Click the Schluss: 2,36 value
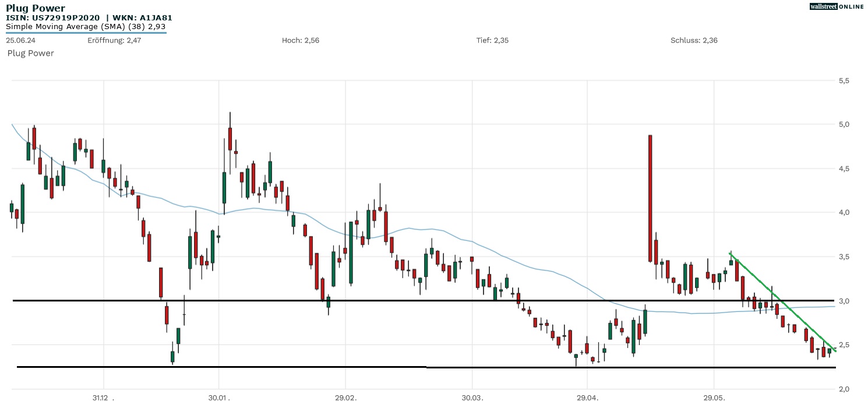 click(x=694, y=41)
